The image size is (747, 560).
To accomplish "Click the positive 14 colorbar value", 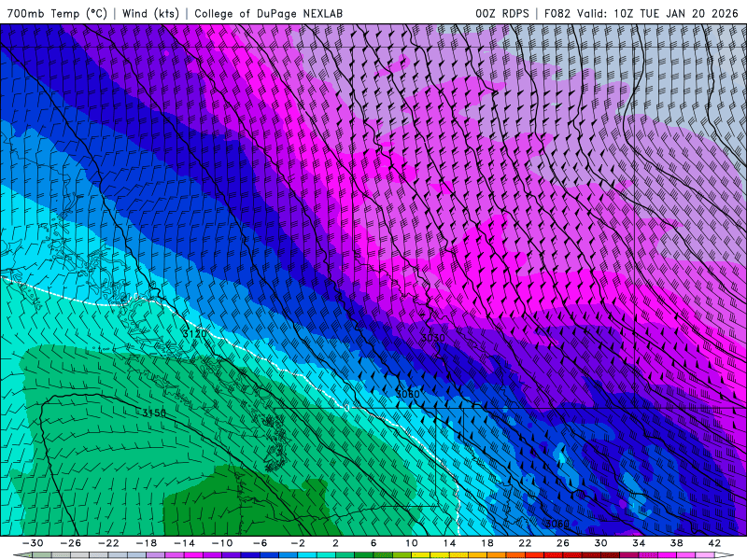I will [x=449, y=543].
